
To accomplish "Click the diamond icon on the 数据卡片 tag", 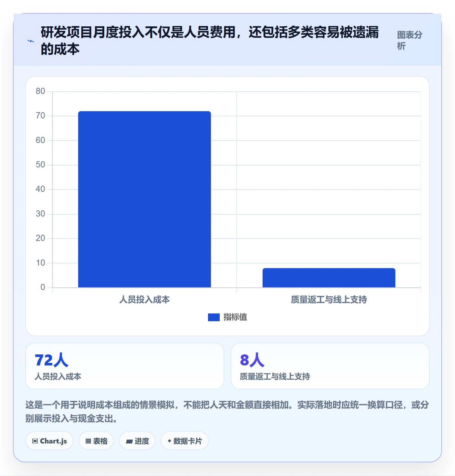I will point(169,441).
